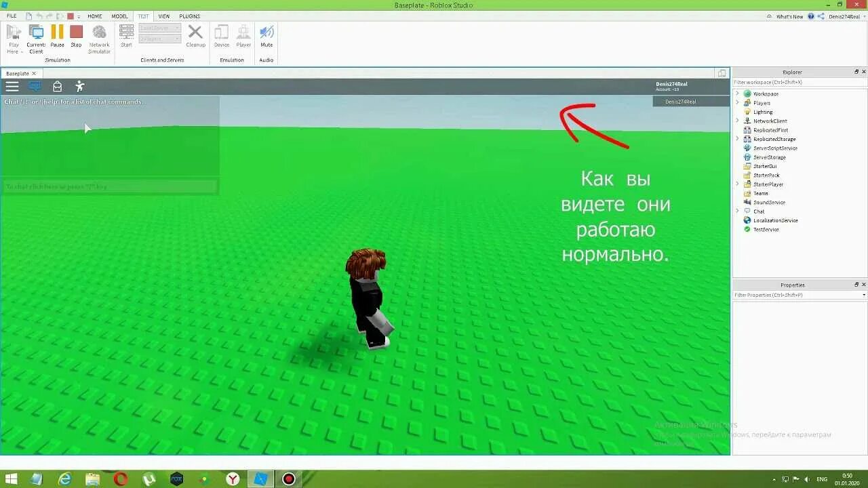
Task: Select Lighting in the Explorer
Action: click(x=763, y=112)
